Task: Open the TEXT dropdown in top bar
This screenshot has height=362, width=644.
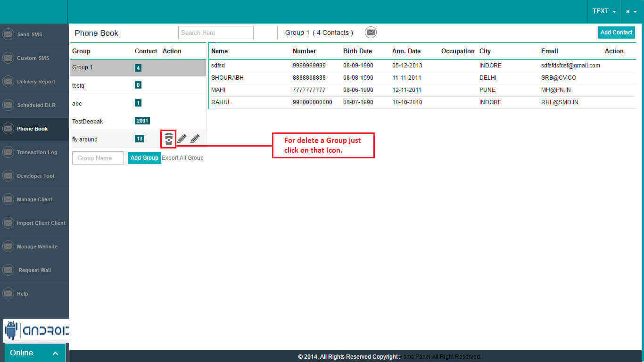Action: point(604,11)
